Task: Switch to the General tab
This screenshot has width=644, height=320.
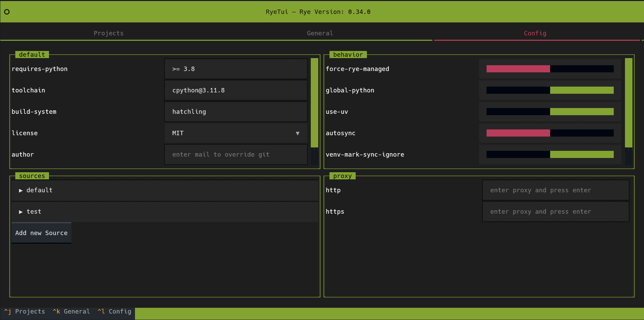Action: click(x=320, y=33)
